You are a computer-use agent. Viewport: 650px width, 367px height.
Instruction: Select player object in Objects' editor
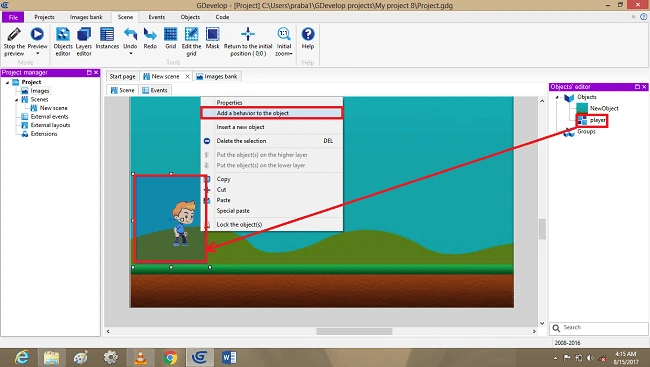(597, 120)
